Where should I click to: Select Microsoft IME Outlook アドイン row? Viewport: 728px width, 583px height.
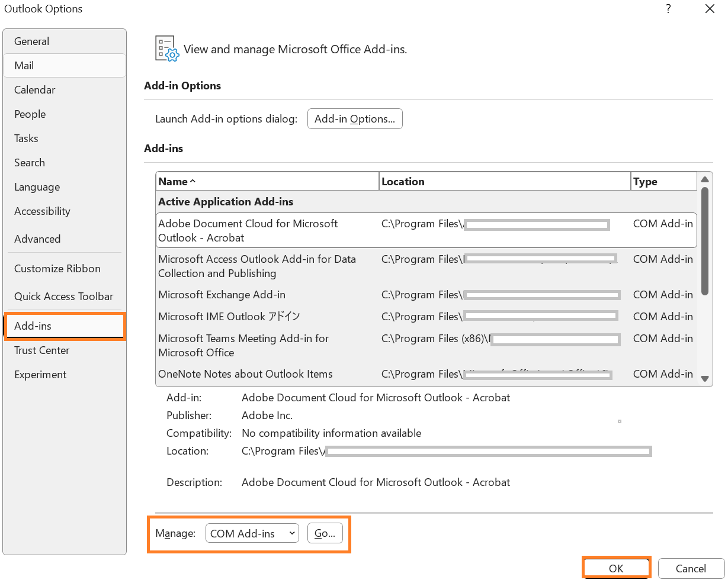[426, 317]
